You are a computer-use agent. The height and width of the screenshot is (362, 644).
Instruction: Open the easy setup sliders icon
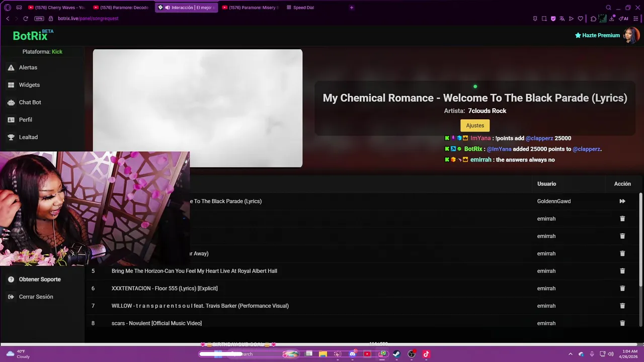point(636,19)
